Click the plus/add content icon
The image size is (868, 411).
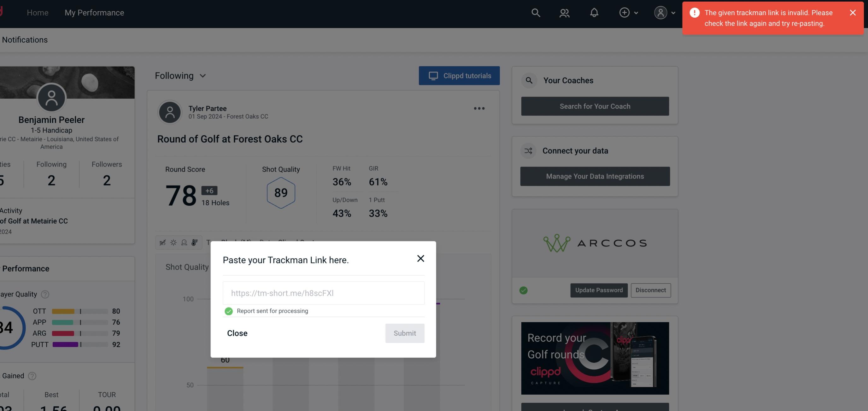click(x=625, y=12)
